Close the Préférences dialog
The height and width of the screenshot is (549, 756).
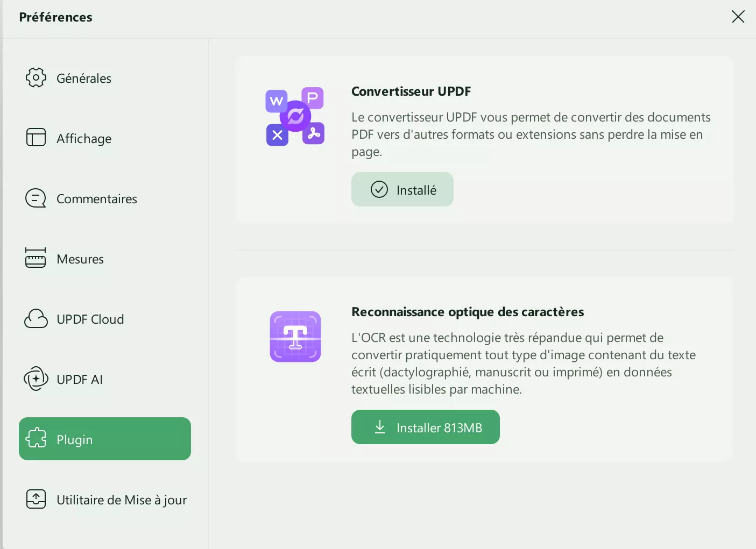pos(738,17)
